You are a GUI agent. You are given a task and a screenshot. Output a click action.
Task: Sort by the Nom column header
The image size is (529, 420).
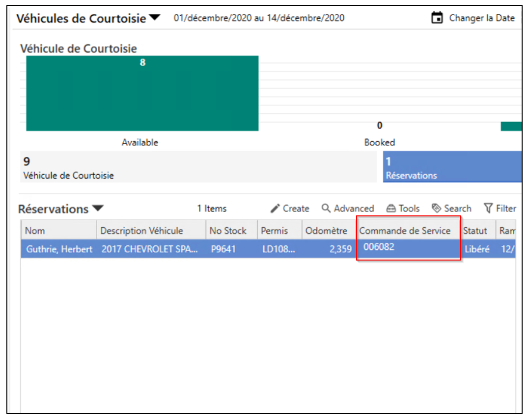point(59,231)
